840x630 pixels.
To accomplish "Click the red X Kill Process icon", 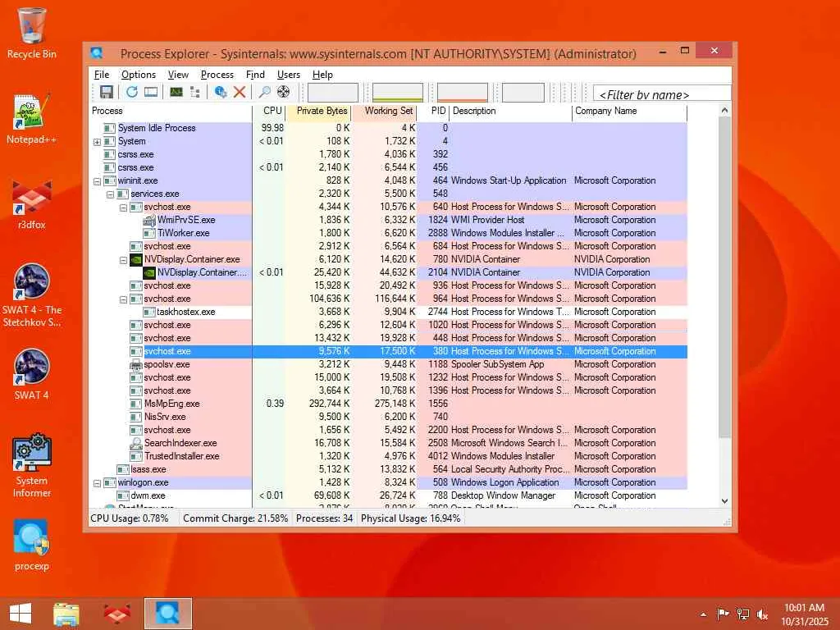I will (x=240, y=92).
